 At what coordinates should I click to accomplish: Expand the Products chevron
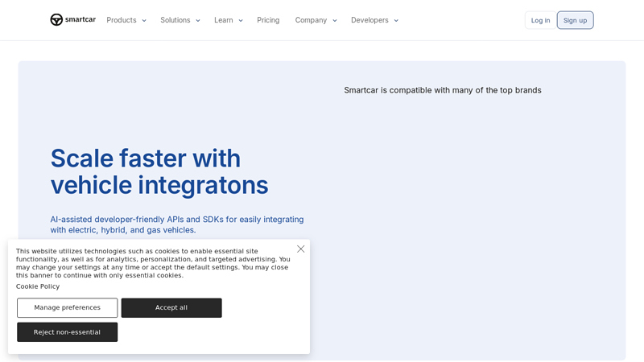pyautogui.click(x=144, y=21)
